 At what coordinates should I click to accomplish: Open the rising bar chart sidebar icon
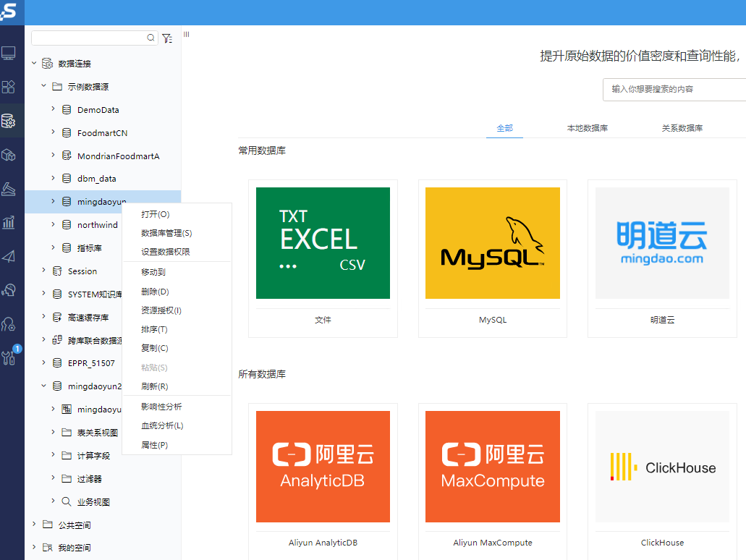[x=9, y=222]
